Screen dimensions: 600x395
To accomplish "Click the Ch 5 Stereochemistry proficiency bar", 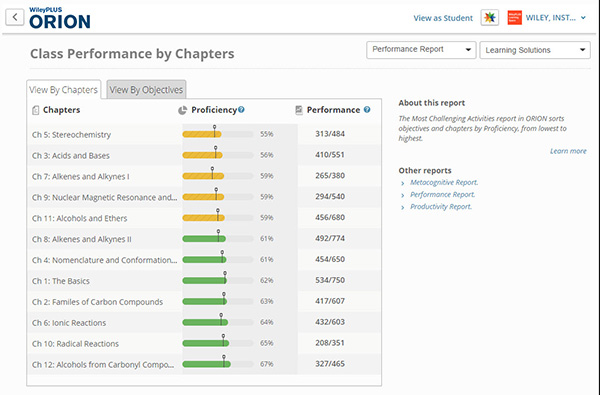I will click(x=218, y=134).
